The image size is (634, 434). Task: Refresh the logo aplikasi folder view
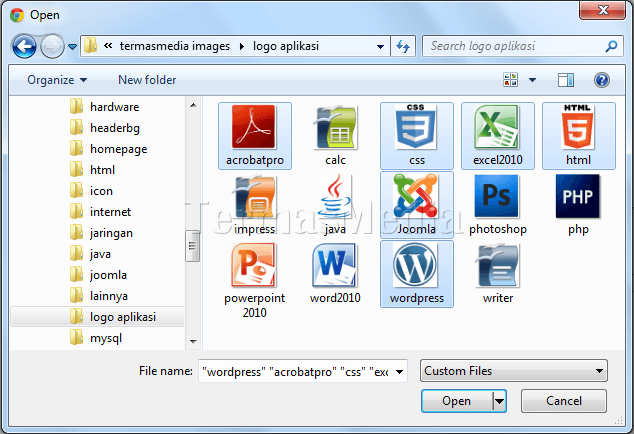tap(403, 46)
